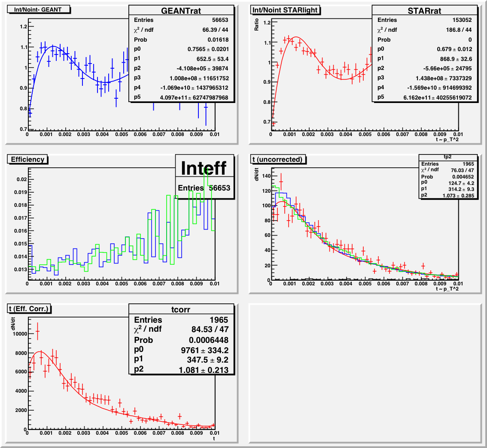Click the 'Entries 56653' line in Inteff box

(x=204, y=188)
